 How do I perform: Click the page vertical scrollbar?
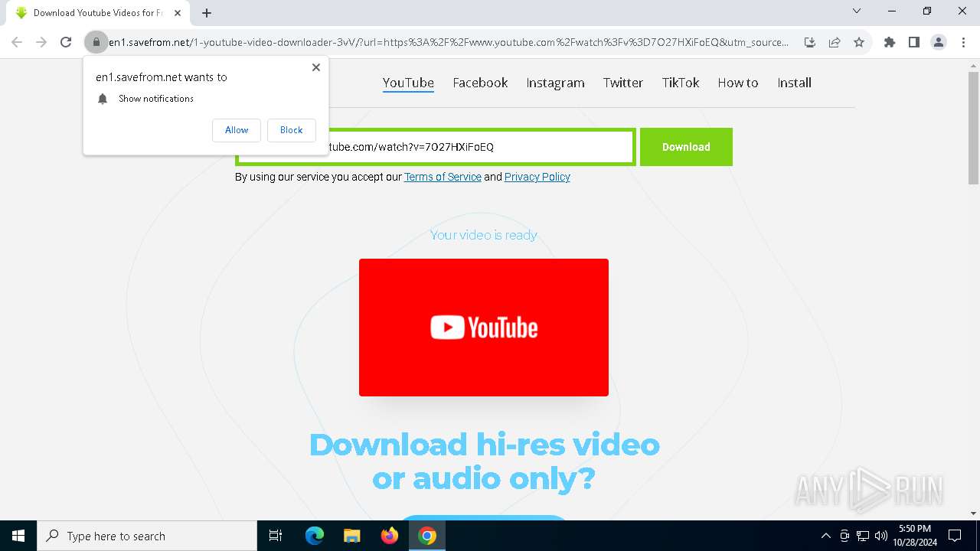973,129
